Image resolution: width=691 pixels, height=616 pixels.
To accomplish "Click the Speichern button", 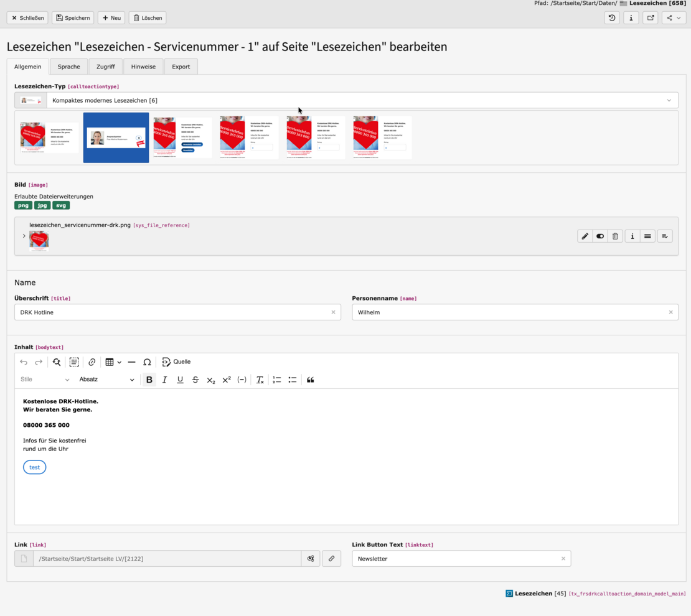I will click(73, 18).
